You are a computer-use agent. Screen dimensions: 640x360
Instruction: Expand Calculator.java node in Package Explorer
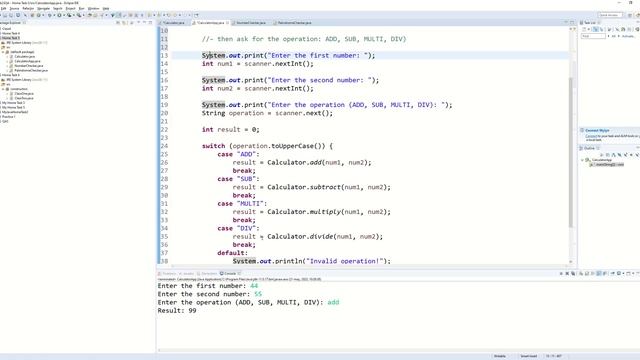click(7, 56)
